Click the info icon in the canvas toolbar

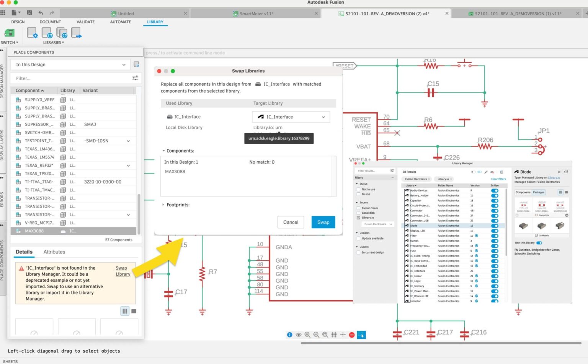289,335
